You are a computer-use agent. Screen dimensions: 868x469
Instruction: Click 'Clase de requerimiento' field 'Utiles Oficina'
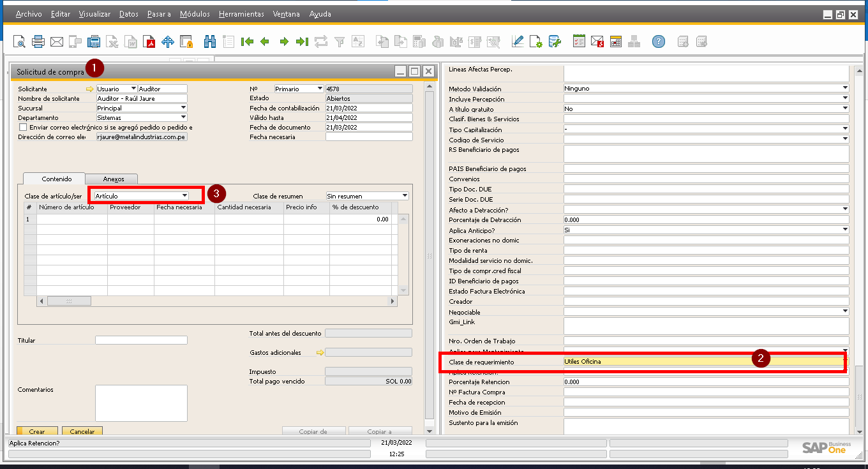pyautogui.click(x=706, y=361)
